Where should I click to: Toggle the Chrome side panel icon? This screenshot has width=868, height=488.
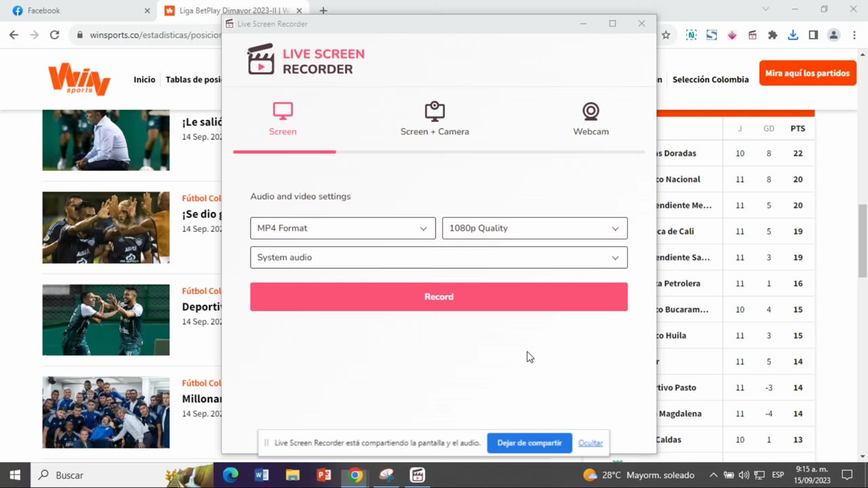coord(813,35)
